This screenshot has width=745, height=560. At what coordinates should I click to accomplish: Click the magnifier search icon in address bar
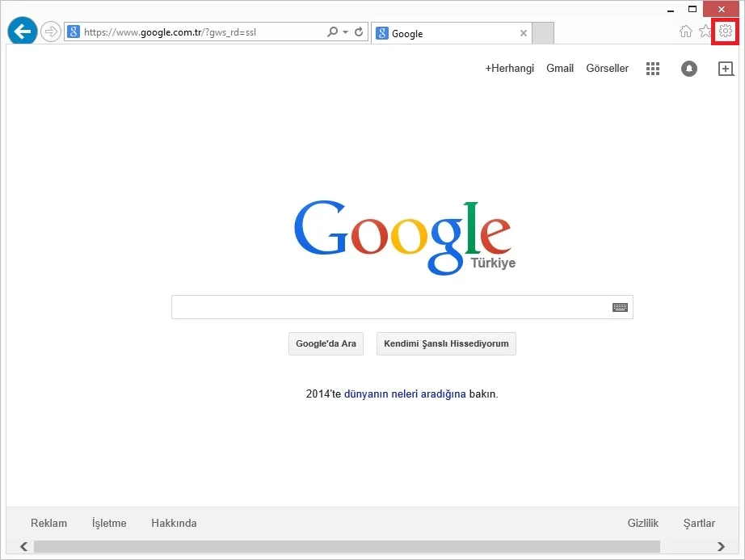point(333,32)
